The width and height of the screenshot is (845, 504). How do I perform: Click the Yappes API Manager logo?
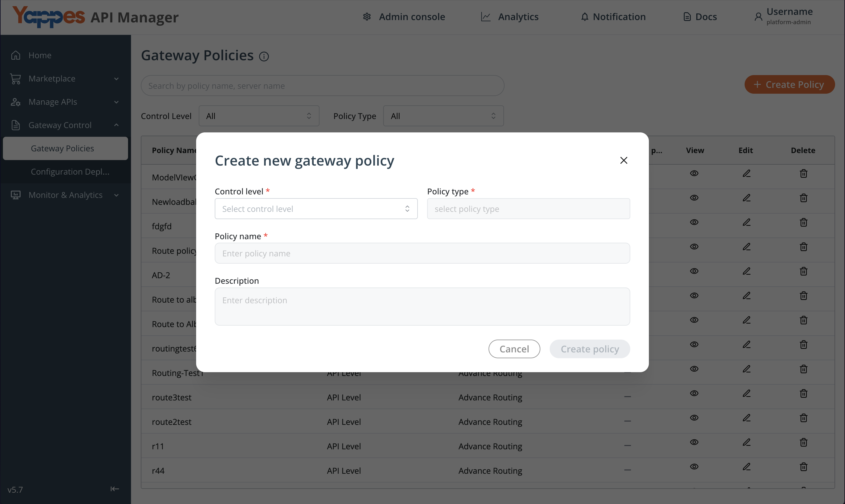95,17
